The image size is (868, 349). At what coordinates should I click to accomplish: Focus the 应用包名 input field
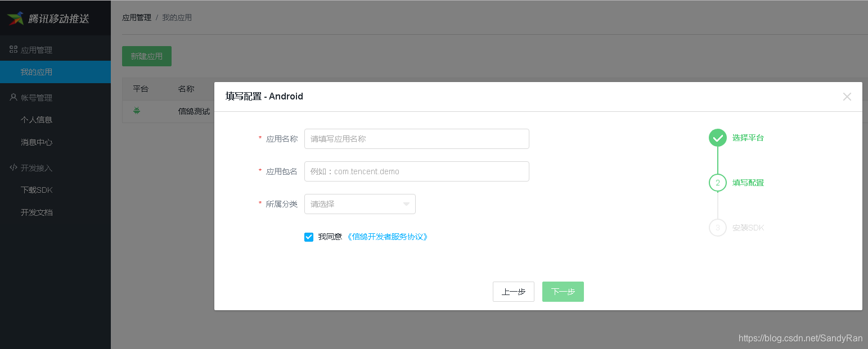417,171
